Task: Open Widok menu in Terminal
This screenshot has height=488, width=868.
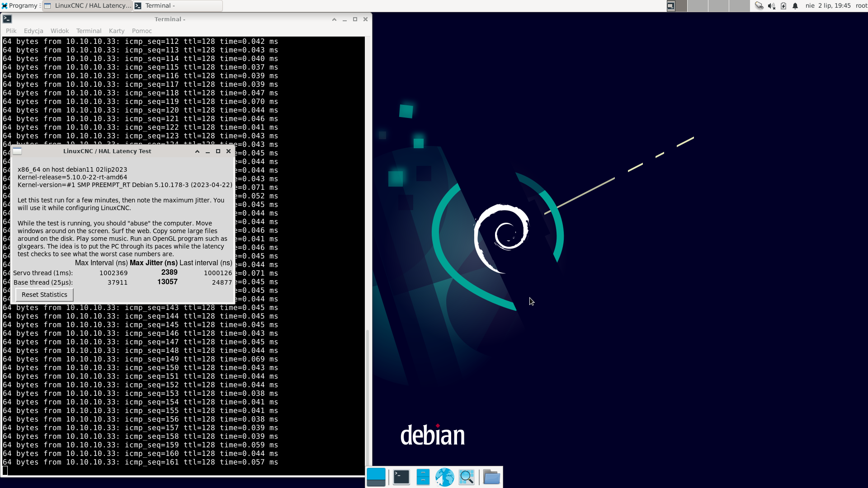Action: [x=60, y=31]
